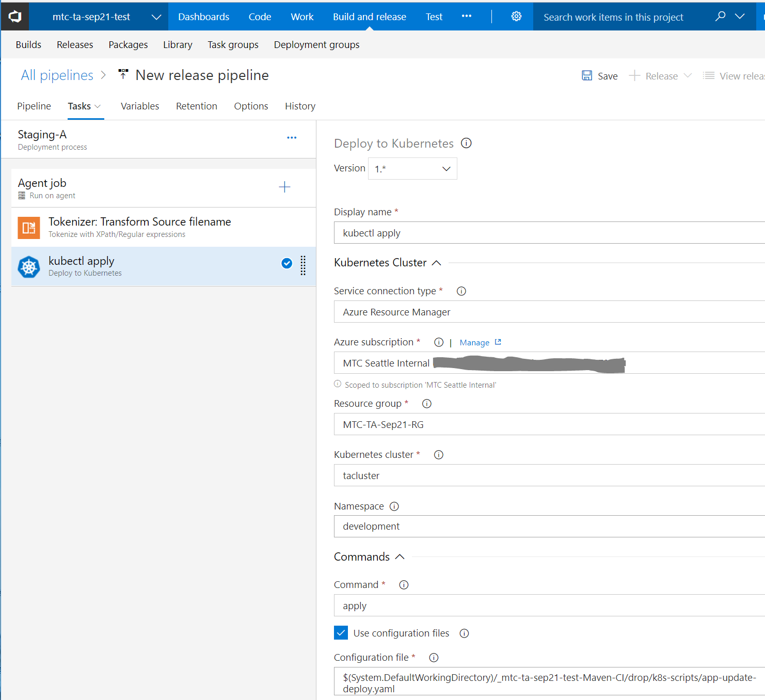The height and width of the screenshot is (700, 765).
Task: Show info for Kubernetes cluster field
Action: [x=439, y=455]
